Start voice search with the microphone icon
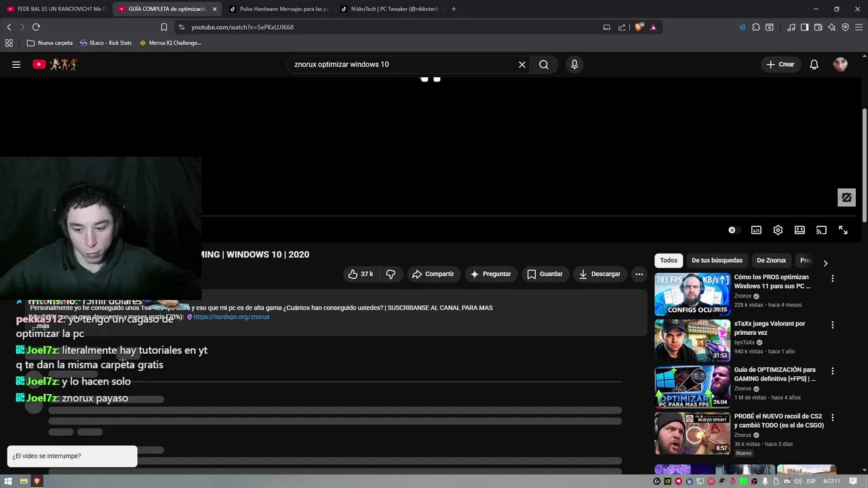This screenshot has height=488, width=868. 574,64
